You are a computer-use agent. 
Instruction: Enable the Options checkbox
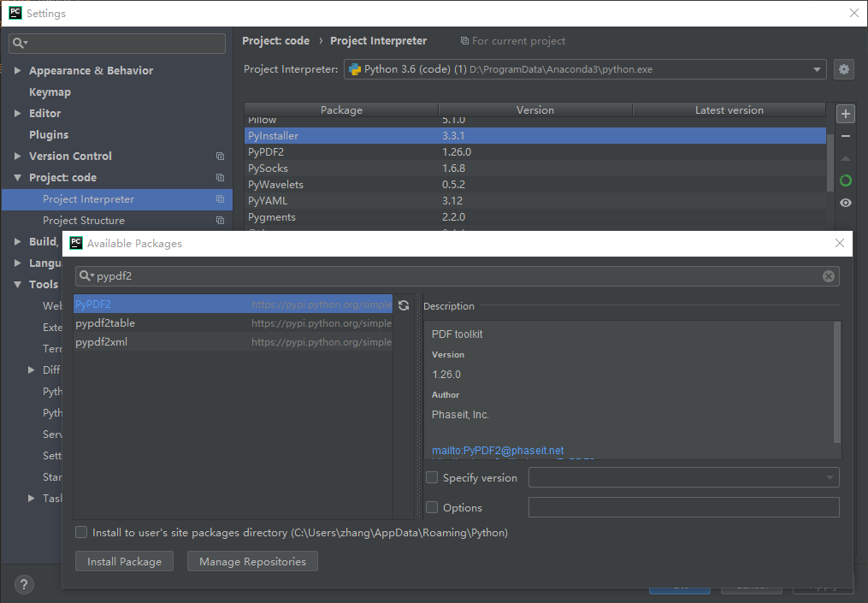pyautogui.click(x=432, y=507)
